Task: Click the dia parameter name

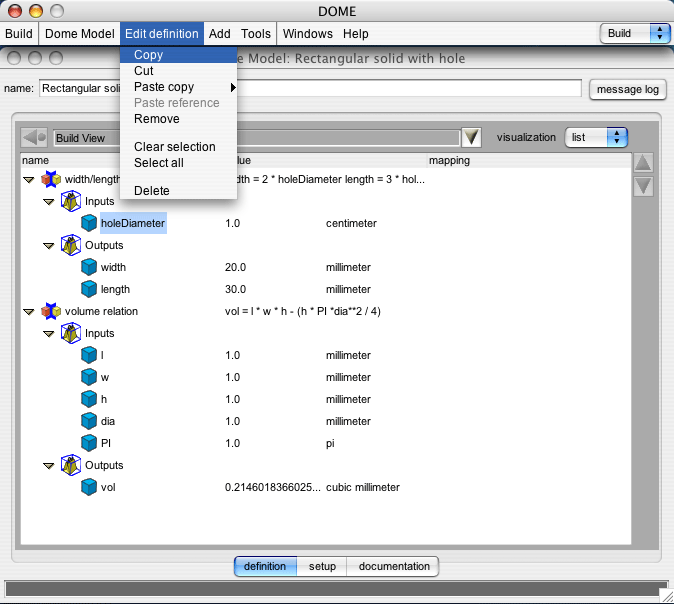Action: [107, 421]
